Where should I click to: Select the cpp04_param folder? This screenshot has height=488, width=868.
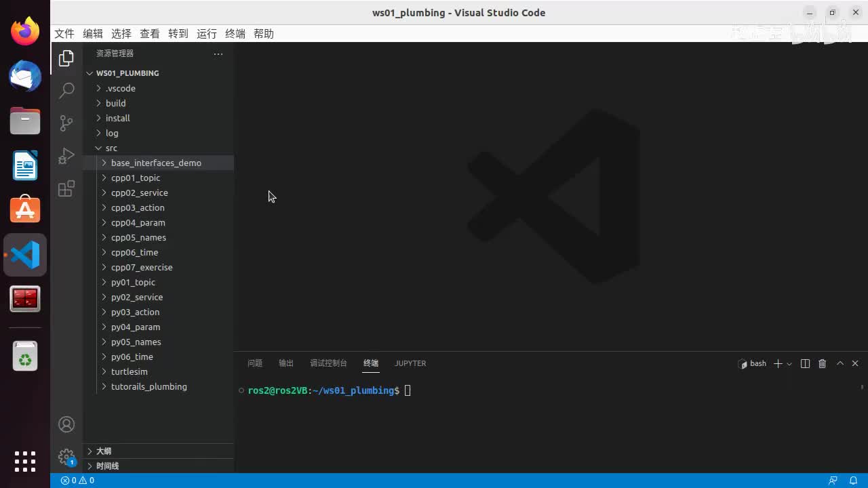(159, 222)
